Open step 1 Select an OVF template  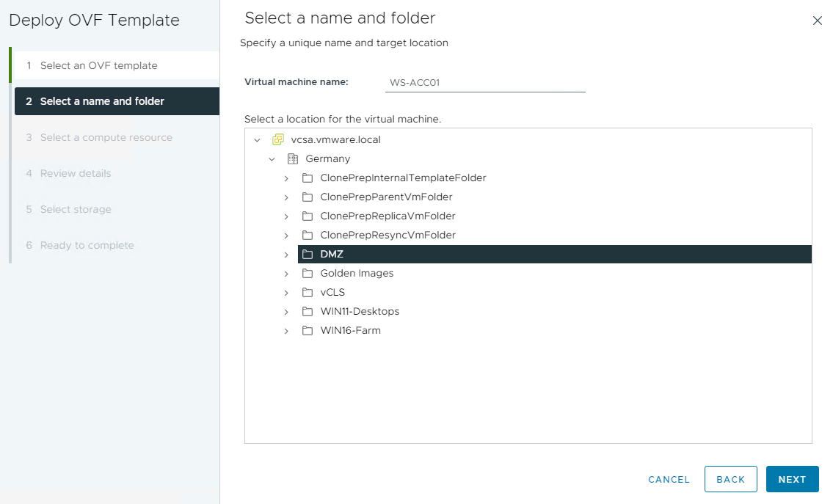101,65
